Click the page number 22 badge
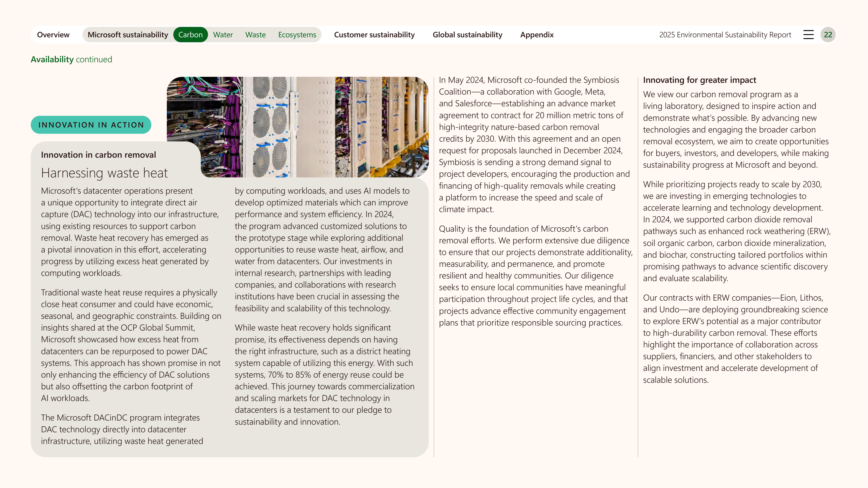The image size is (868, 488). 828,35
